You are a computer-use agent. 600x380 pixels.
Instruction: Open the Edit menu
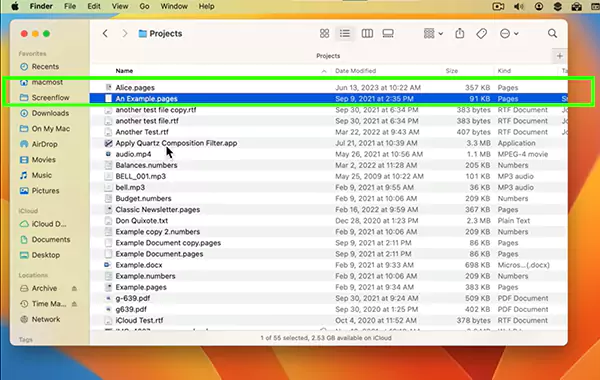coord(94,7)
